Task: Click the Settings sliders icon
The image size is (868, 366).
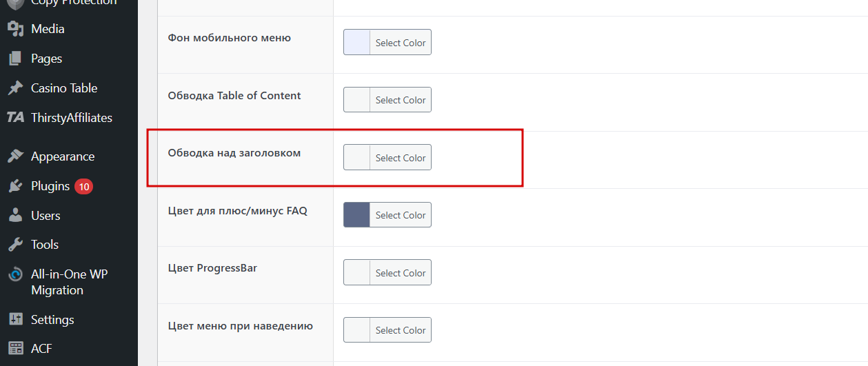Action: (x=15, y=320)
